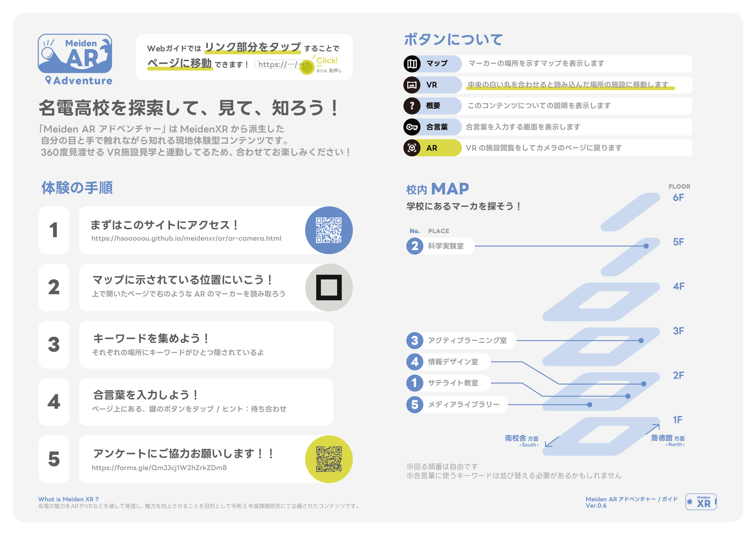
Task: Click the step number 1 tile
Action: click(x=54, y=230)
